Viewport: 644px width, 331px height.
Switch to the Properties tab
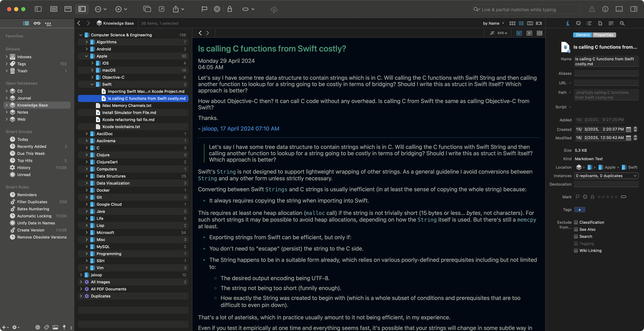coord(604,35)
